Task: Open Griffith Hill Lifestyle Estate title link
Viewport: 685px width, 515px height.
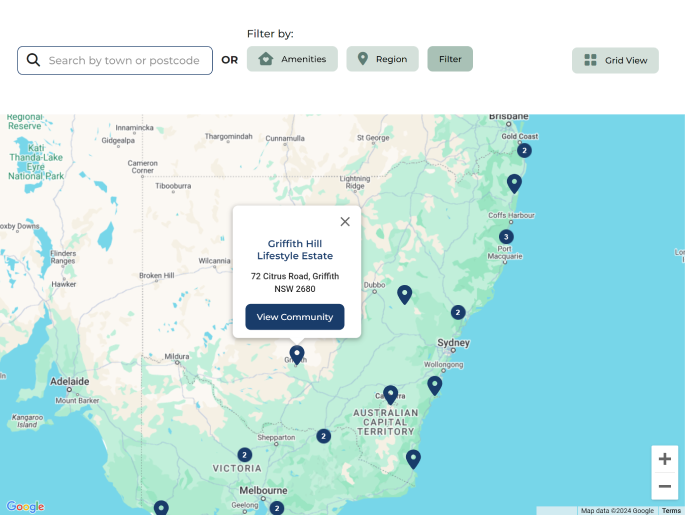Action: coord(295,249)
